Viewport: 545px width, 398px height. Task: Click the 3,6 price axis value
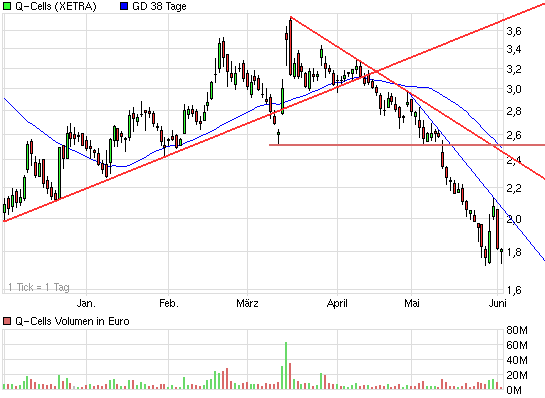[514, 32]
